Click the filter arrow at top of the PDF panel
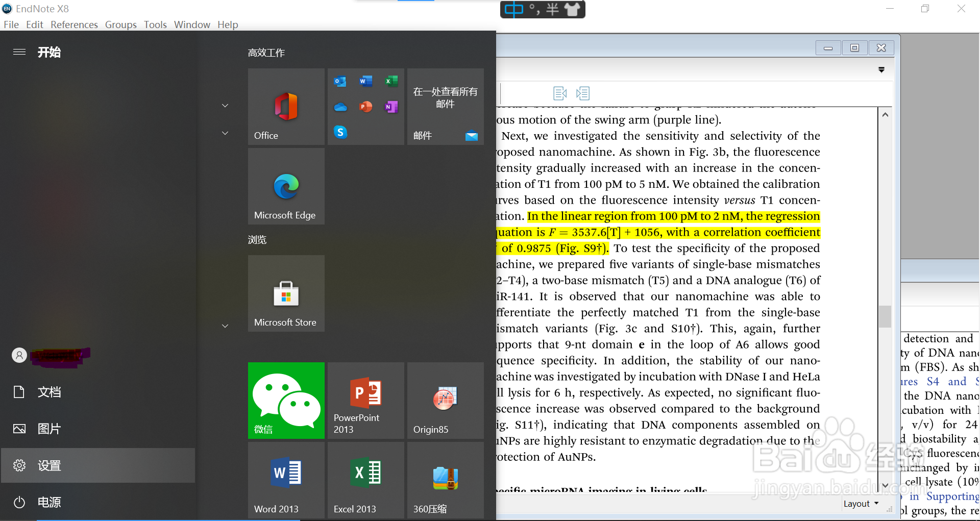 tap(881, 70)
